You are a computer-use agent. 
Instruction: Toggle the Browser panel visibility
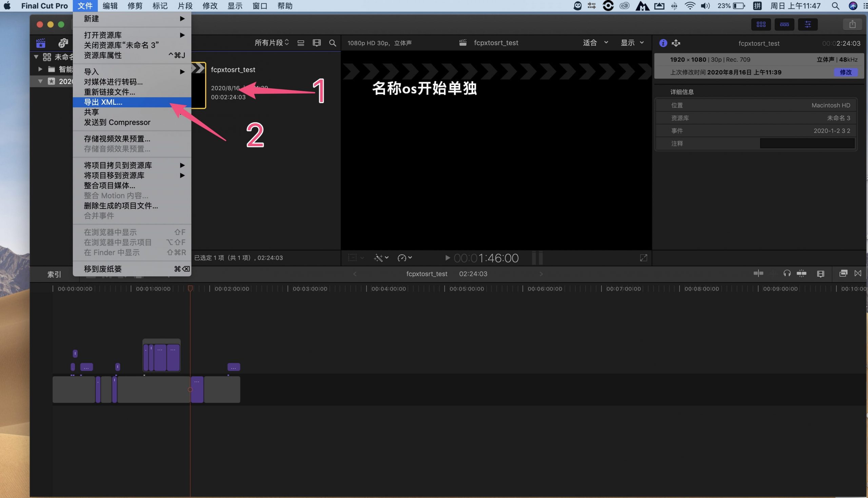click(x=761, y=24)
